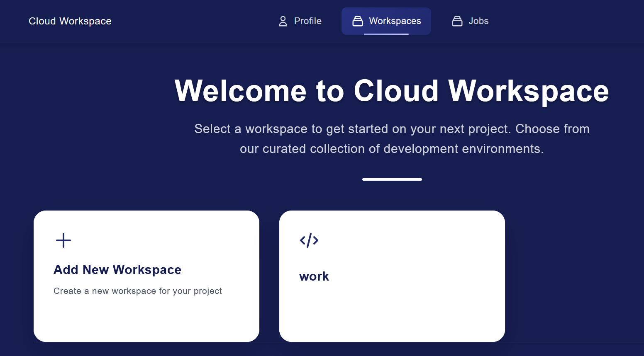This screenshot has width=644, height=356.
Task: Click "Create a new workspace for your project" text
Action: click(137, 291)
